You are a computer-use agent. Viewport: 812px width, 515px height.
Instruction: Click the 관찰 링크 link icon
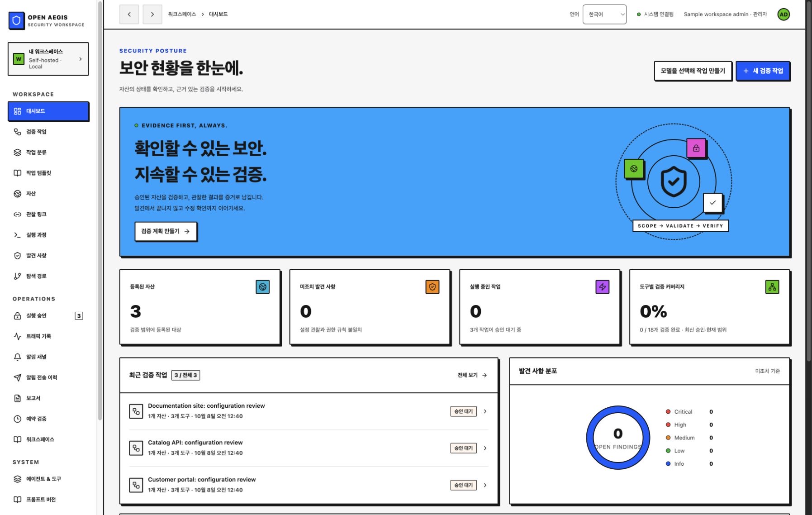(18, 215)
